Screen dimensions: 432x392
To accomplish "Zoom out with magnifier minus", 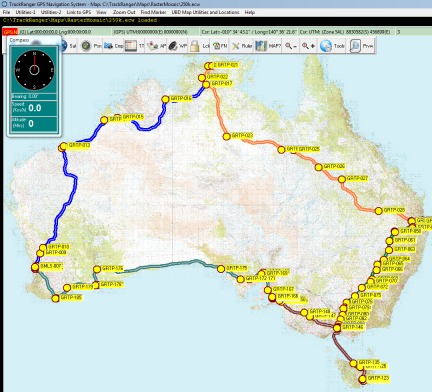I will tap(291, 46).
